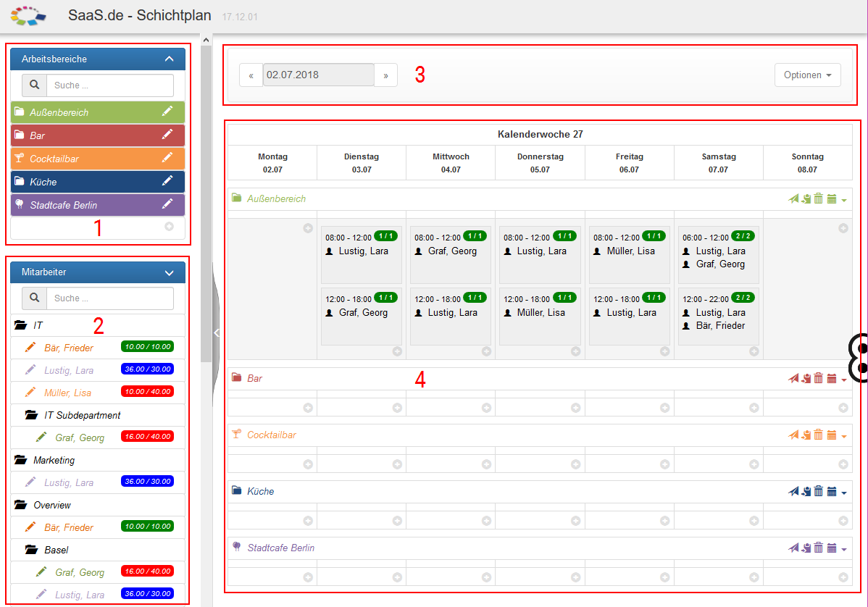This screenshot has height=607, width=868.
Task: Click the trash icon in the Bar schedule row
Action: [x=818, y=379]
